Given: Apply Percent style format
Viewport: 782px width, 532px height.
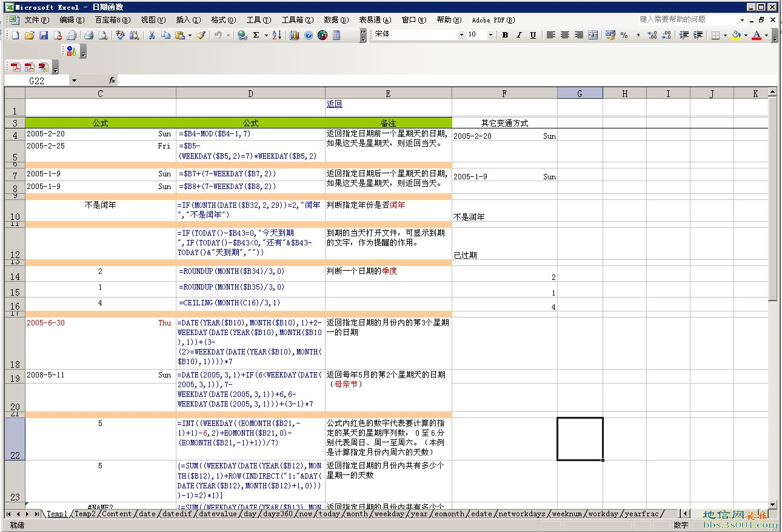Looking at the screenshot, I should point(624,35).
